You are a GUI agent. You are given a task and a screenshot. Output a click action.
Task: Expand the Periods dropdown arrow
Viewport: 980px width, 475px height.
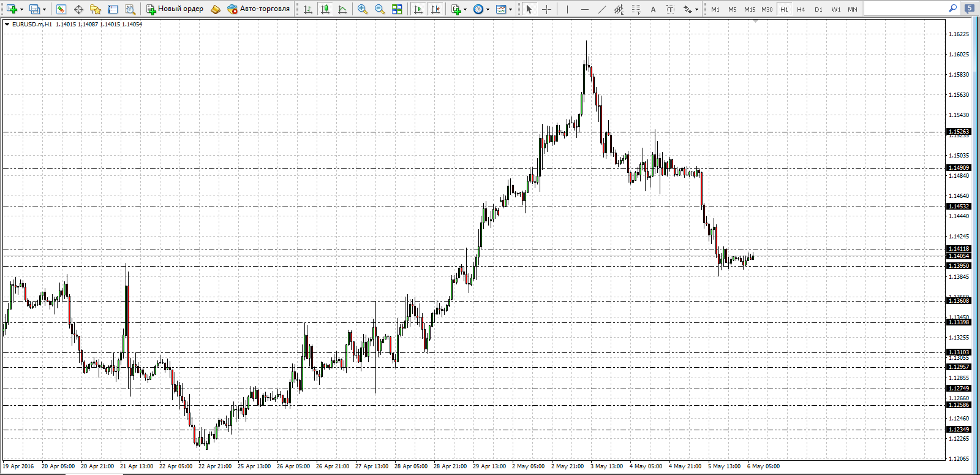488,9
